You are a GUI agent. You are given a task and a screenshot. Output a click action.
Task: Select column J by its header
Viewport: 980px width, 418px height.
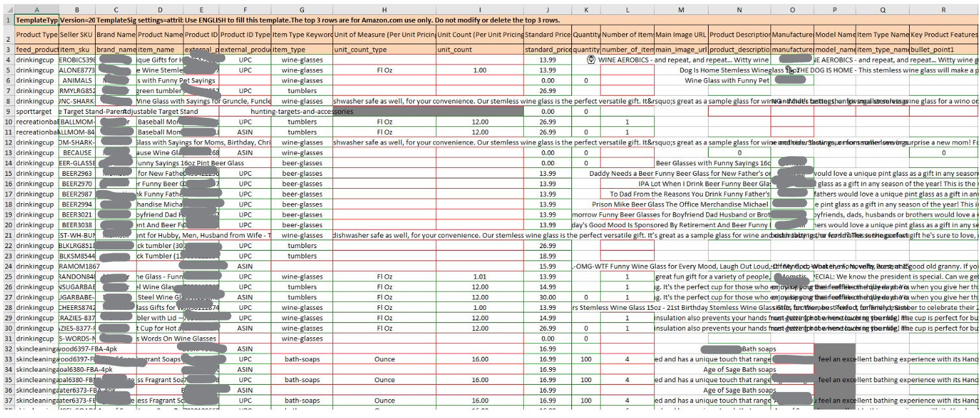coord(548,10)
